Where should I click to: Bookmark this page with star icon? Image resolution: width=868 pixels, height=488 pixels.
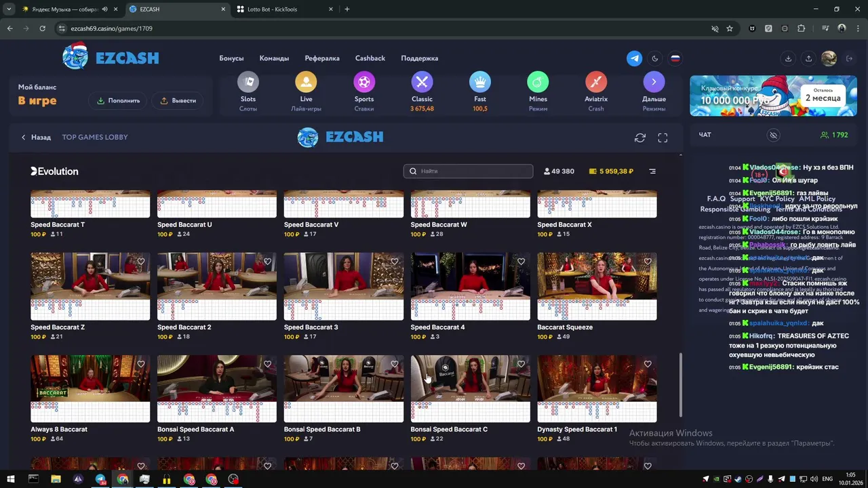point(730,28)
